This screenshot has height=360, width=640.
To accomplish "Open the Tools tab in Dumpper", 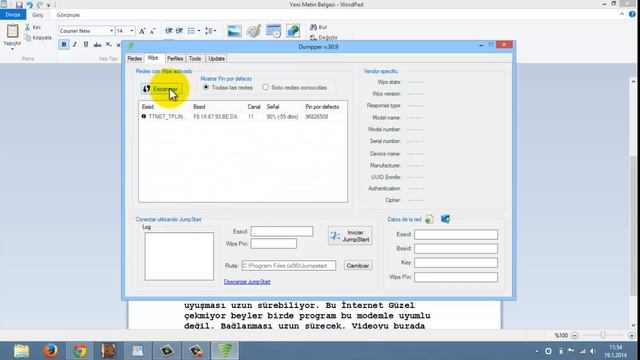I will point(195,59).
